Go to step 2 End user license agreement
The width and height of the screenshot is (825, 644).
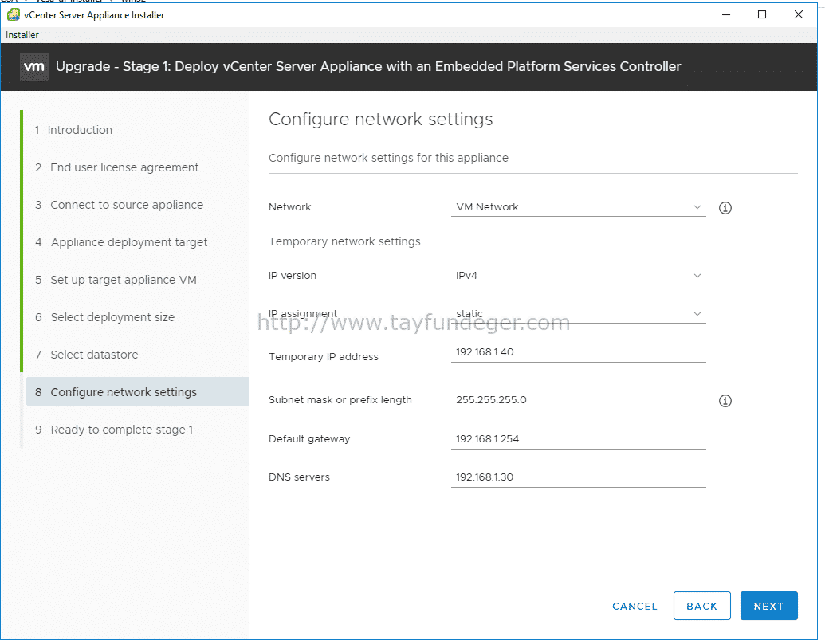117,167
